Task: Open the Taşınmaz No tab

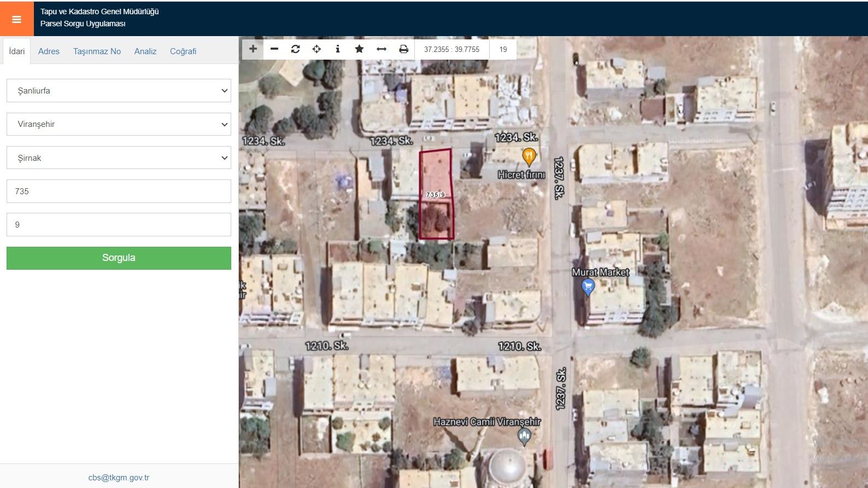Action: click(97, 51)
